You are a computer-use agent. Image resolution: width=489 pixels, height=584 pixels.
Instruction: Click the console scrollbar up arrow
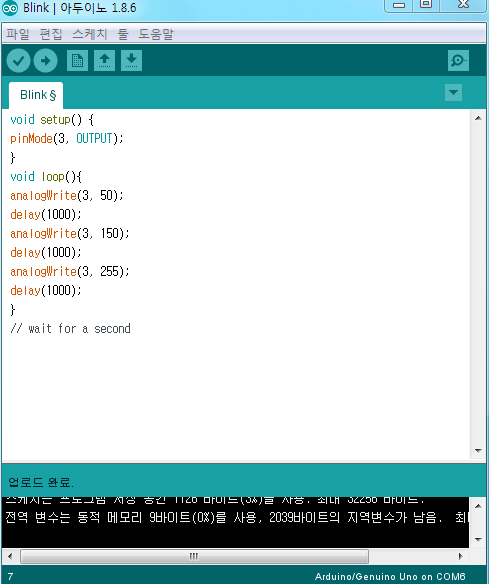(x=479, y=506)
